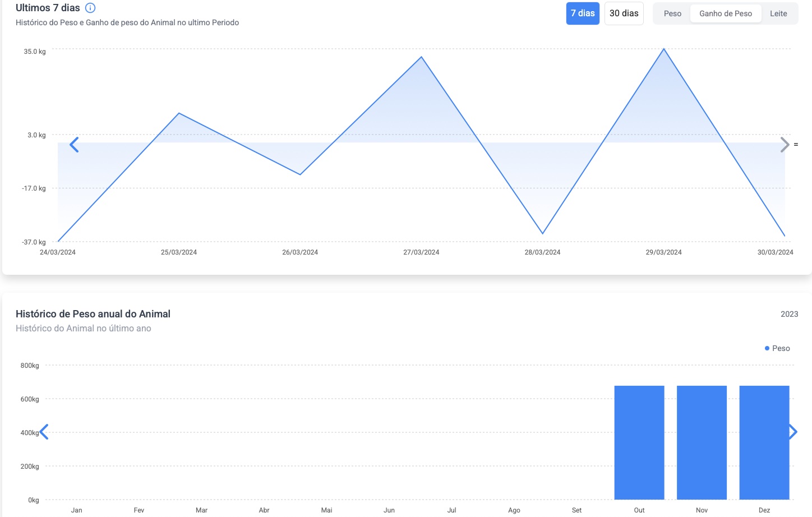
Task: Click the 24/03/2024 axis label
Action: point(58,252)
